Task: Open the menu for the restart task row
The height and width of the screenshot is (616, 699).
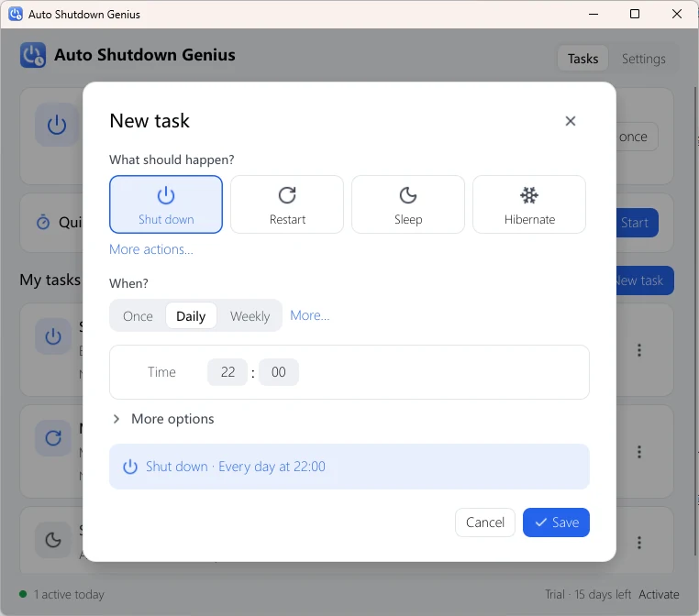Action: tap(639, 452)
